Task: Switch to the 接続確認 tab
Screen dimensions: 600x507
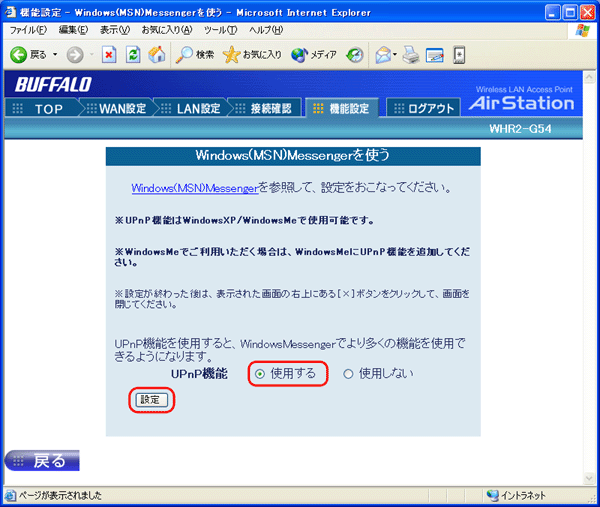Action: (x=265, y=108)
